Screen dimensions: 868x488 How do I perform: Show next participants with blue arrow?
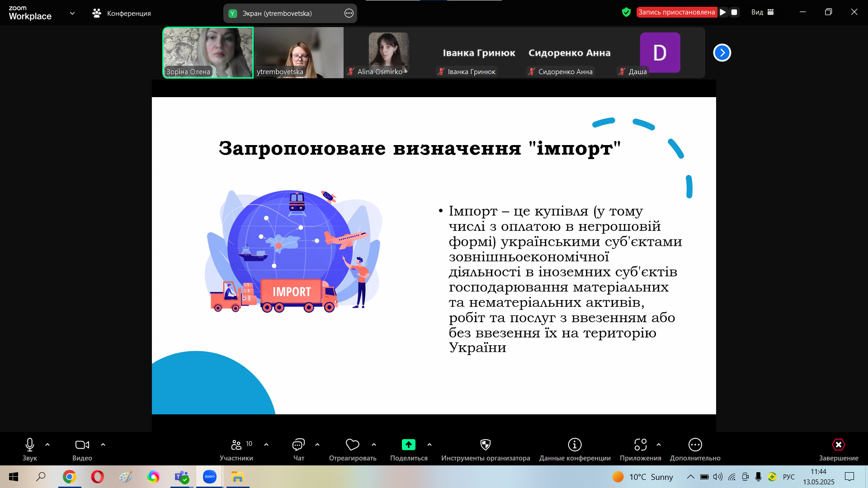point(722,53)
